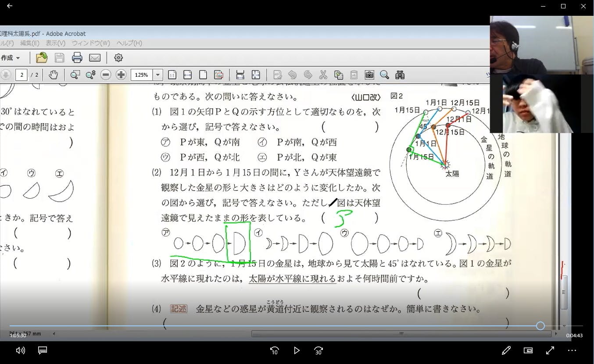Skip forward 30 seconds

pyautogui.click(x=318, y=350)
